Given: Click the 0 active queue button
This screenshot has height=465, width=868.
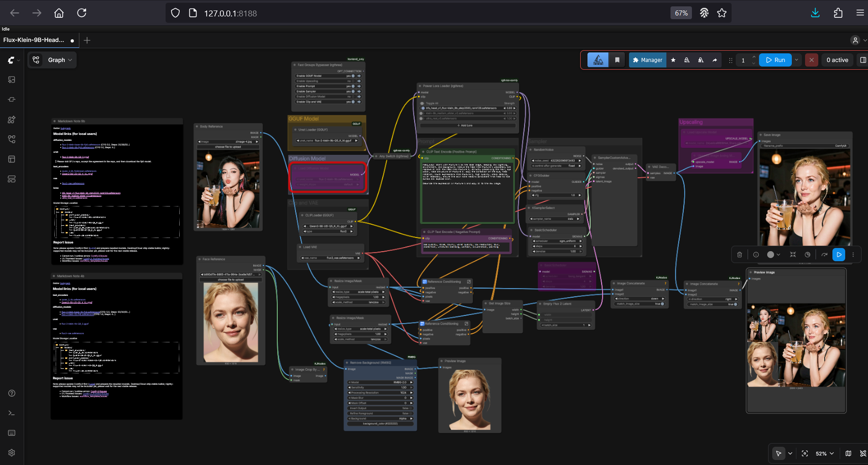Looking at the screenshot, I should pyautogui.click(x=837, y=60).
